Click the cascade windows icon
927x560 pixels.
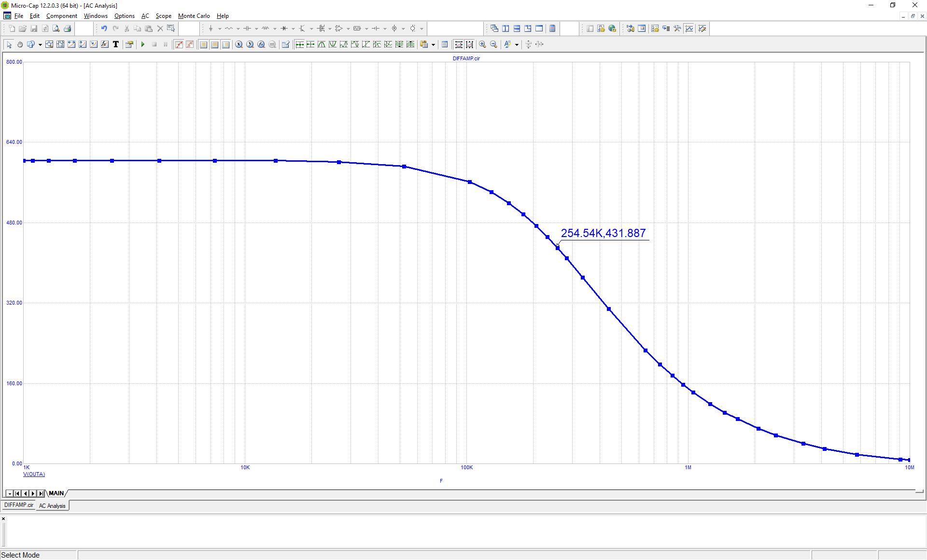tap(494, 28)
